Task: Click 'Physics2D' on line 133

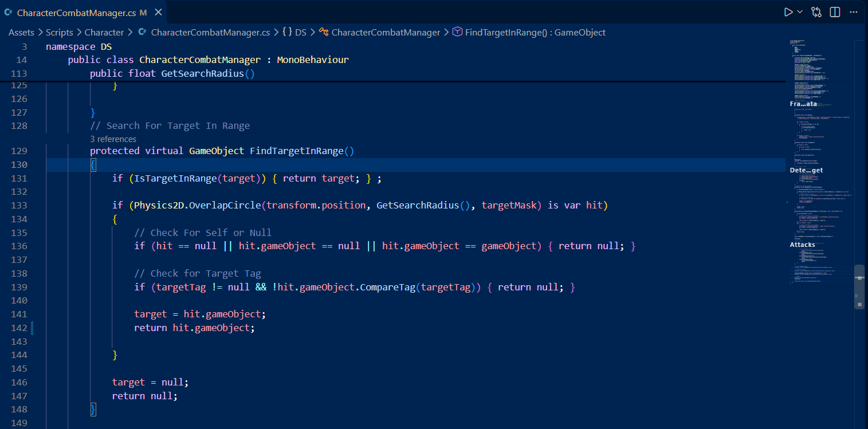Action: pos(159,205)
